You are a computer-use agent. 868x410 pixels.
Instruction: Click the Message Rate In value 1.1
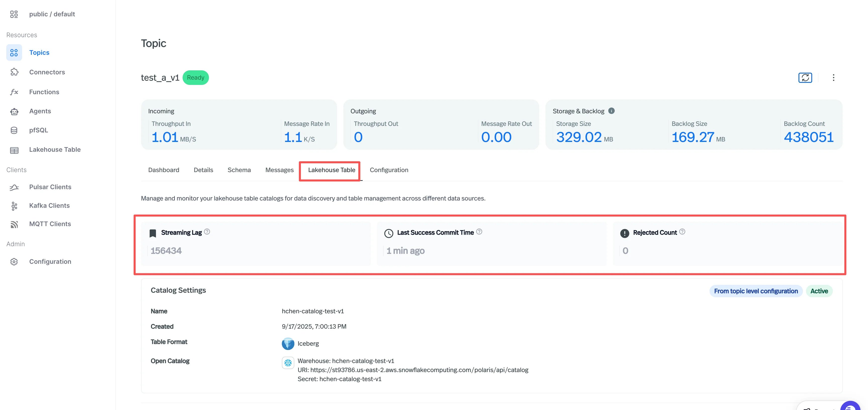293,137
